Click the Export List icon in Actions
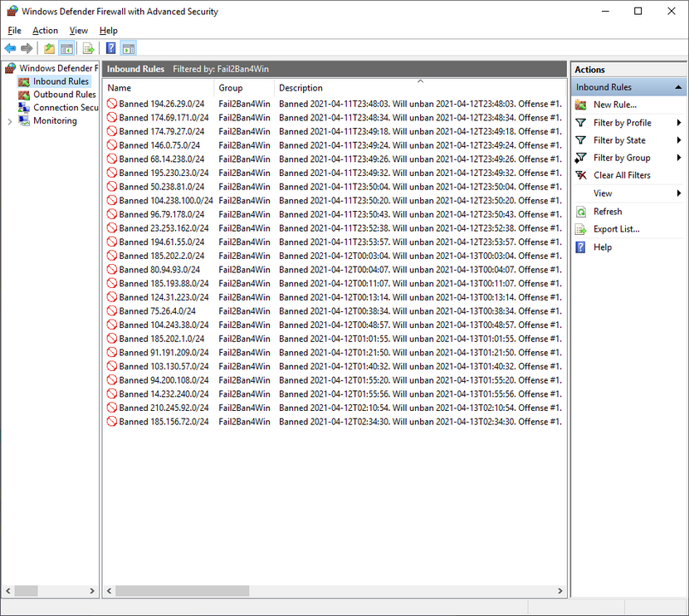The height and width of the screenshot is (616, 689). [581, 229]
